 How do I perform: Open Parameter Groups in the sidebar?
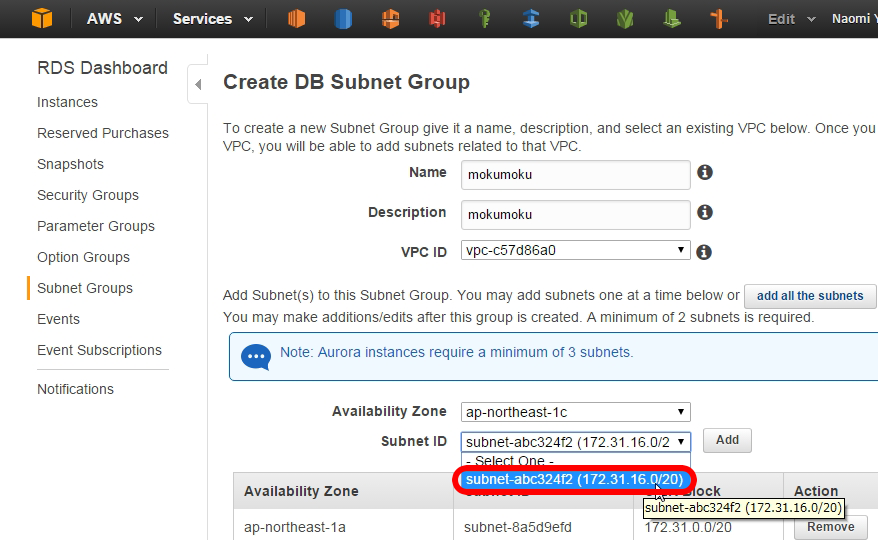click(96, 226)
